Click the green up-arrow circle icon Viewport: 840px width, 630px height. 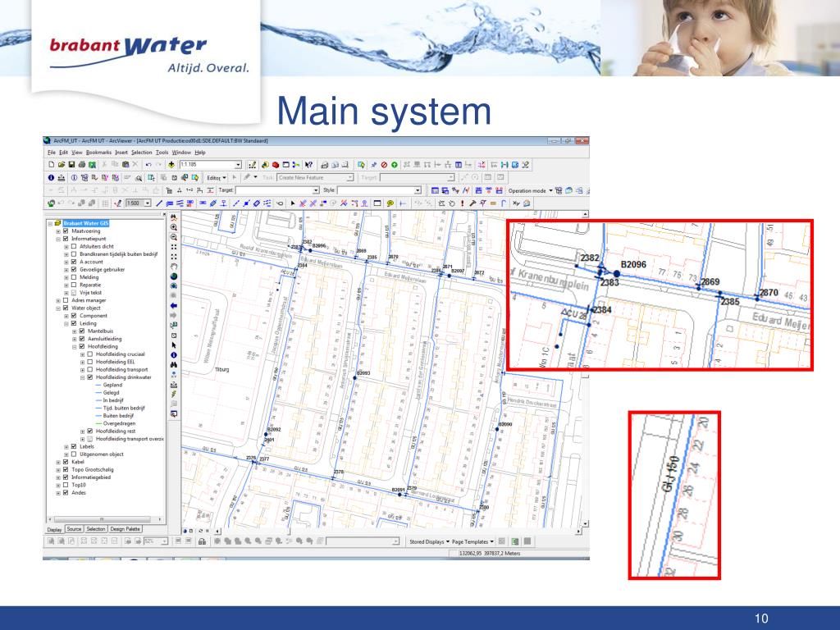[x=395, y=164]
